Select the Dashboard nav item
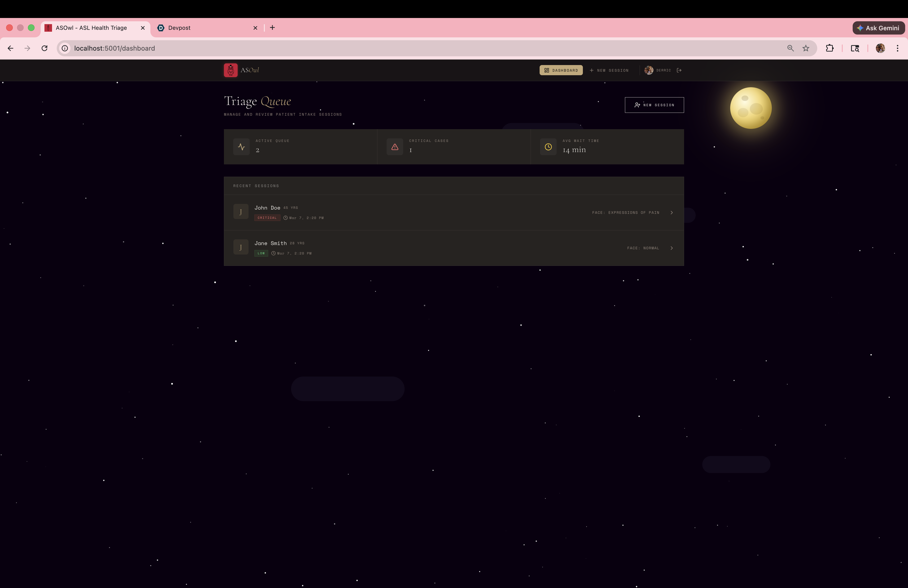 click(560, 70)
